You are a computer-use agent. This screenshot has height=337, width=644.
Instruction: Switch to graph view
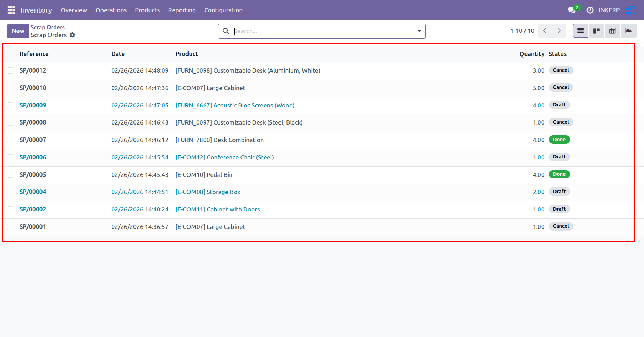pos(629,31)
